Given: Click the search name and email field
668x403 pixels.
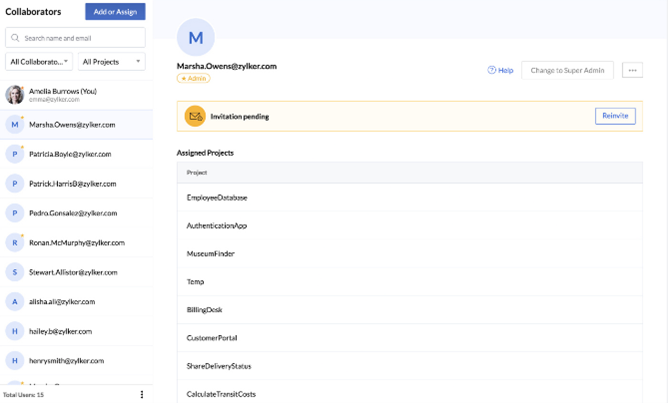Looking at the screenshot, I should 76,38.
